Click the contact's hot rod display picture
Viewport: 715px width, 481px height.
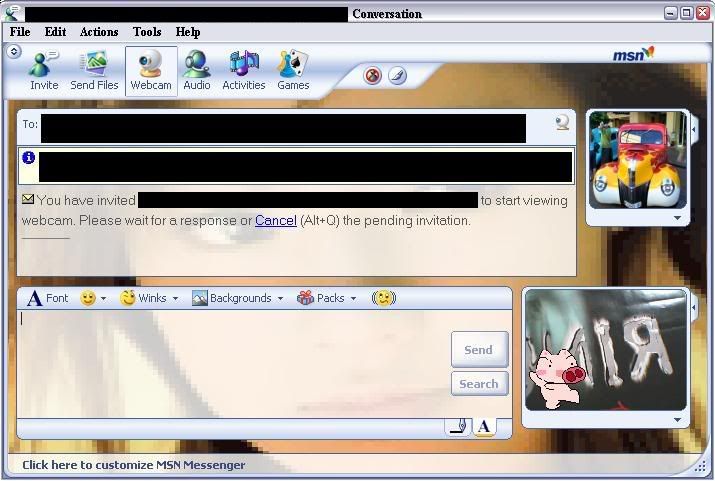pos(637,160)
